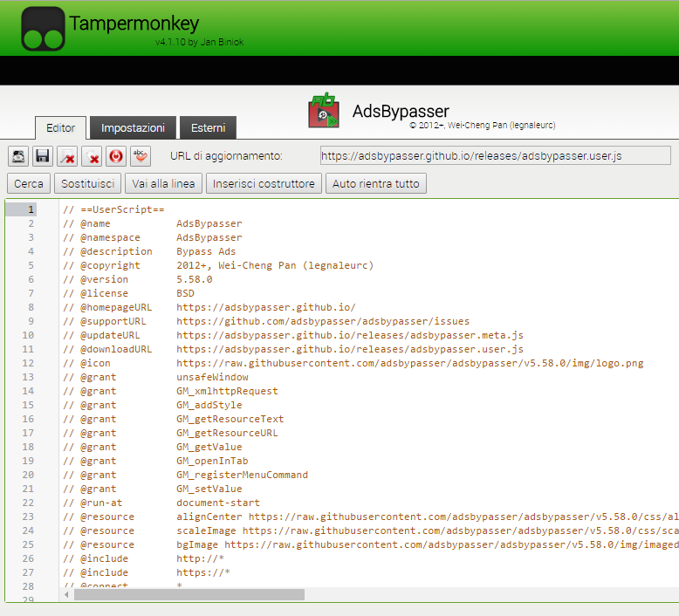
Task: Click the GM_getResourceText grant value
Action: [230, 419]
